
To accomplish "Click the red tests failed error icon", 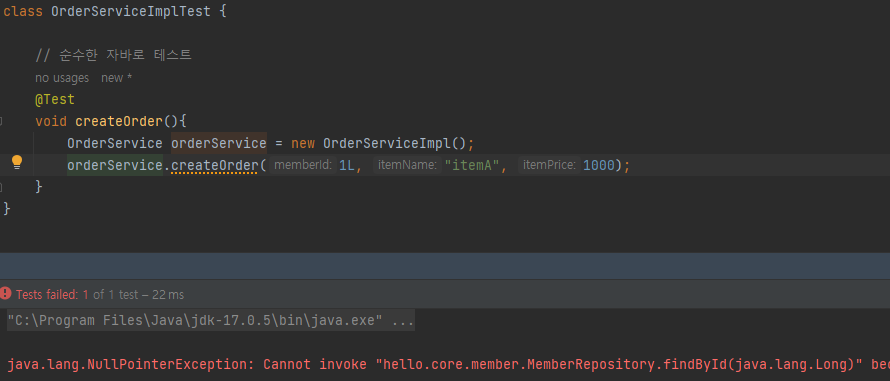I will (6, 294).
